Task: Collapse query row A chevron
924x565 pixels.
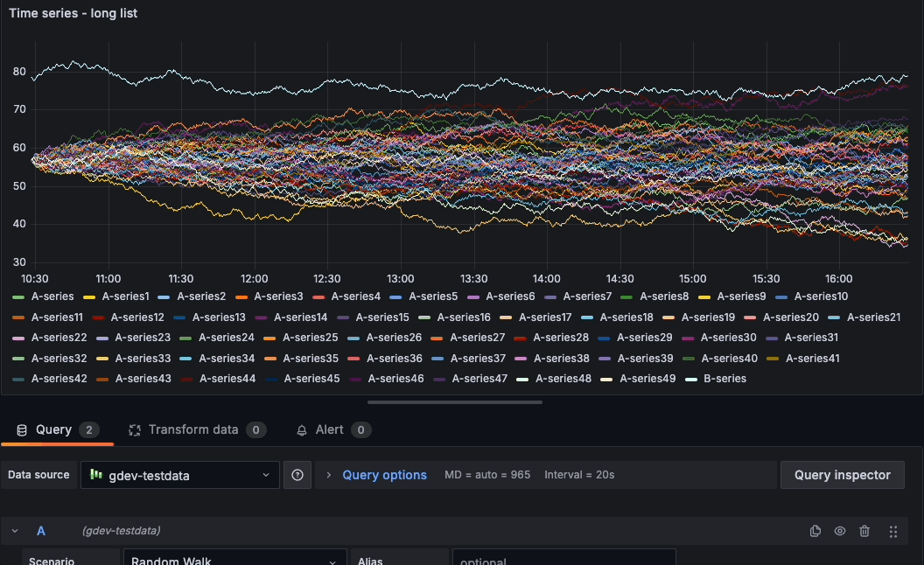Action: [x=15, y=531]
